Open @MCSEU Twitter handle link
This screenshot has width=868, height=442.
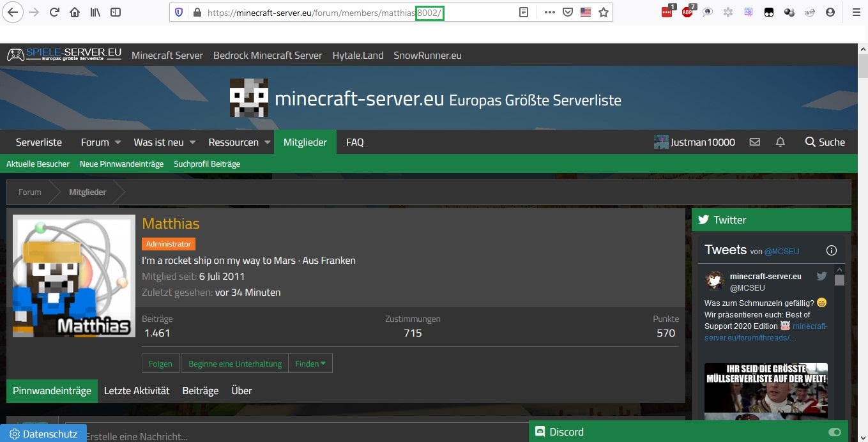pyautogui.click(x=782, y=252)
